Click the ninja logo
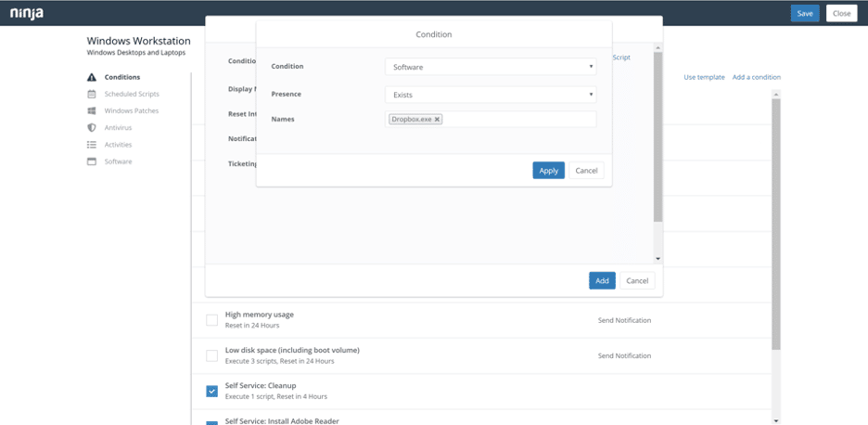This screenshot has height=425, width=868. tap(27, 13)
